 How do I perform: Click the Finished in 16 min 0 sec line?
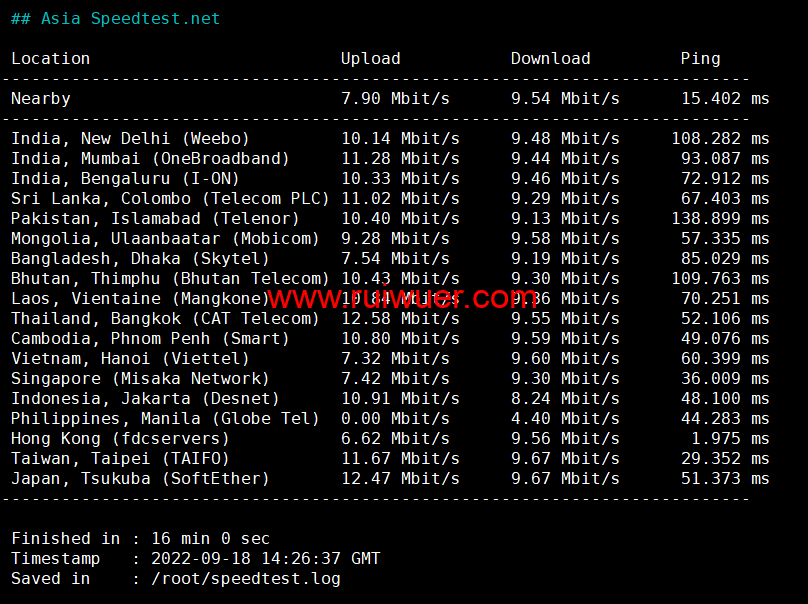(140, 539)
